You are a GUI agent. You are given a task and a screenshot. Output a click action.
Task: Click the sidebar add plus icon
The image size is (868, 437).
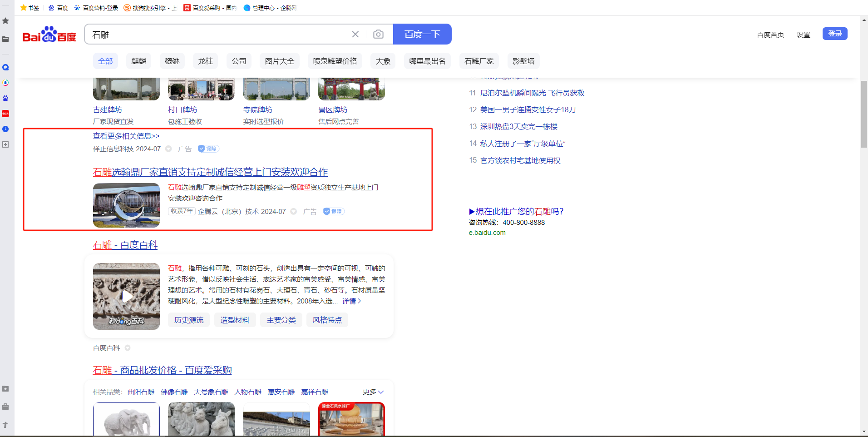(x=5, y=144)
